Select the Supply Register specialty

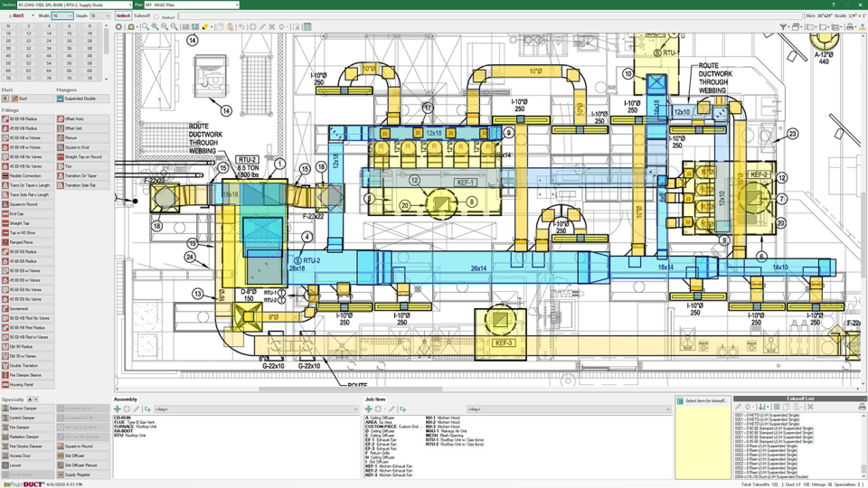click(82, 474)
